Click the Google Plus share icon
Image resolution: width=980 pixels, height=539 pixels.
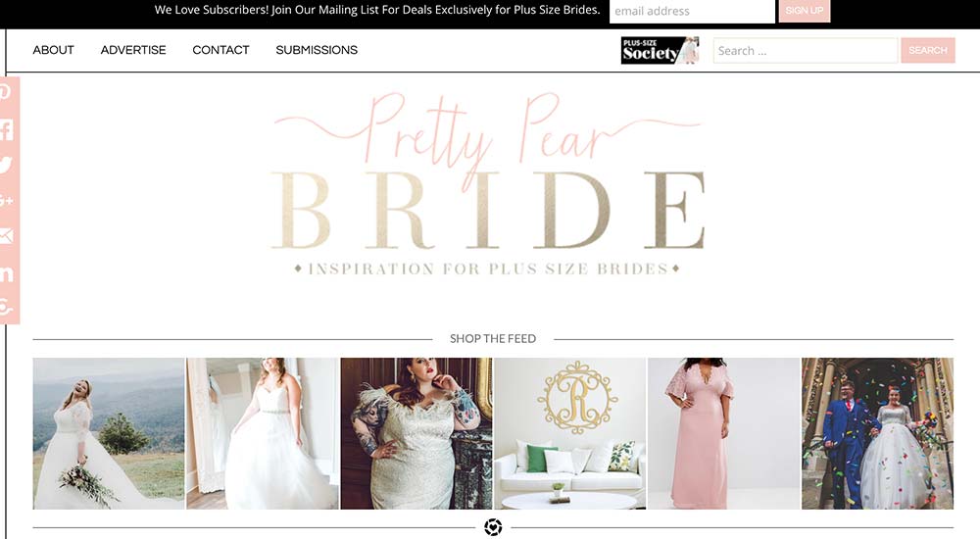tap(6, 201)
